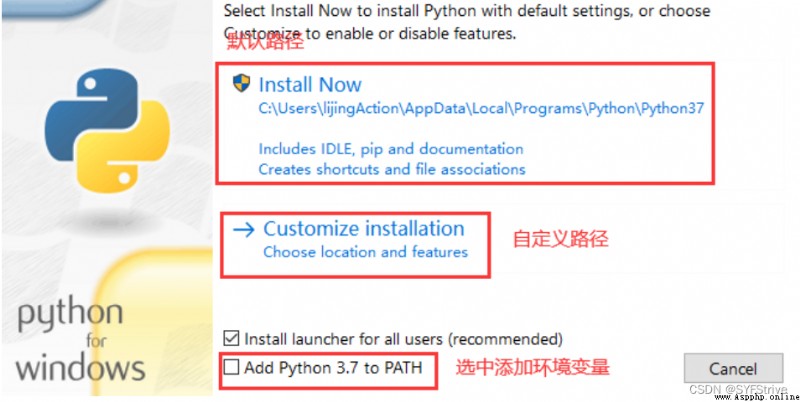Uncheck Install launcher for all users
The width and height of the screenshot is (800, 402).
[232, 338]
